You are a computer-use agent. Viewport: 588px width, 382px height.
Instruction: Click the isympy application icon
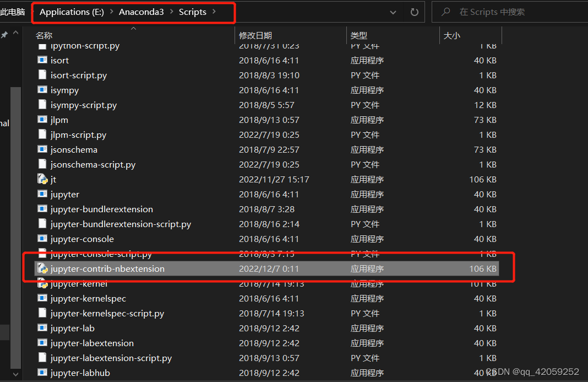point(42,90)
